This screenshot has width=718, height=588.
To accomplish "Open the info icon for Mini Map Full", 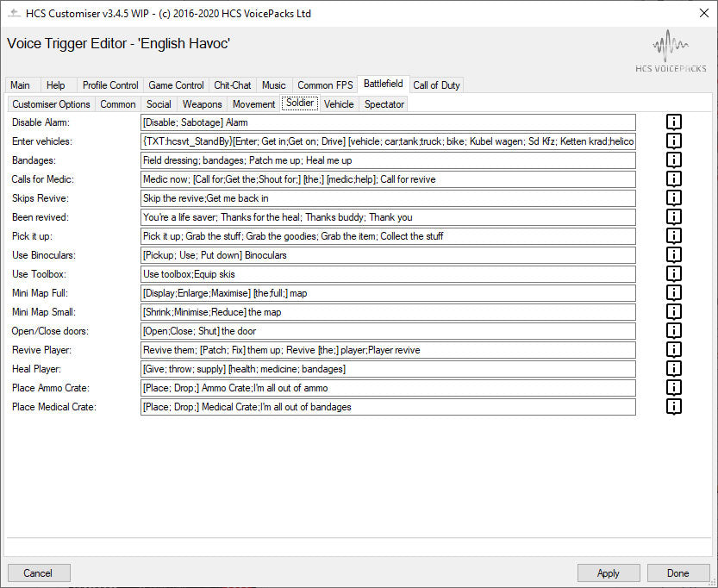I will coord(674,293).
